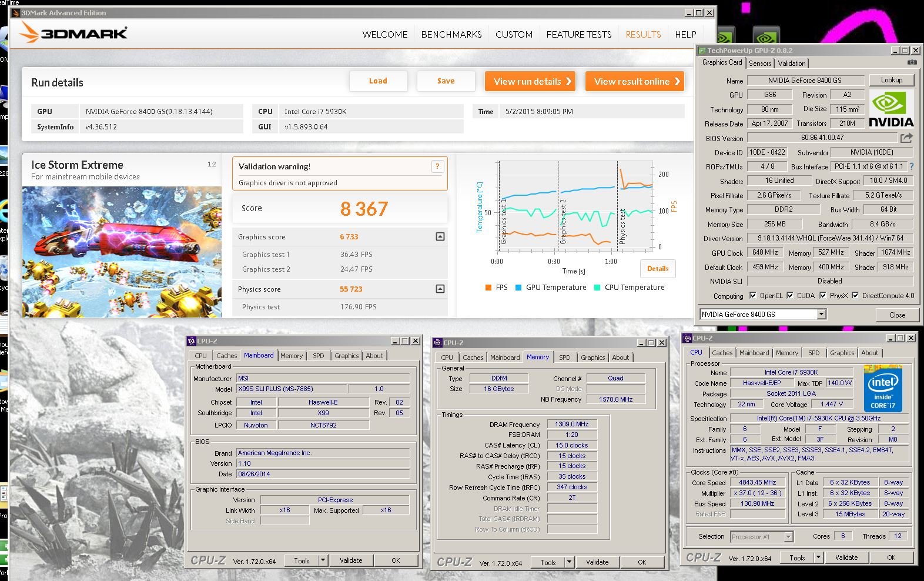Click the Intel Core i7 logo in CPU-Z
This screenshot has width=924, height=581.
[883, 389]
